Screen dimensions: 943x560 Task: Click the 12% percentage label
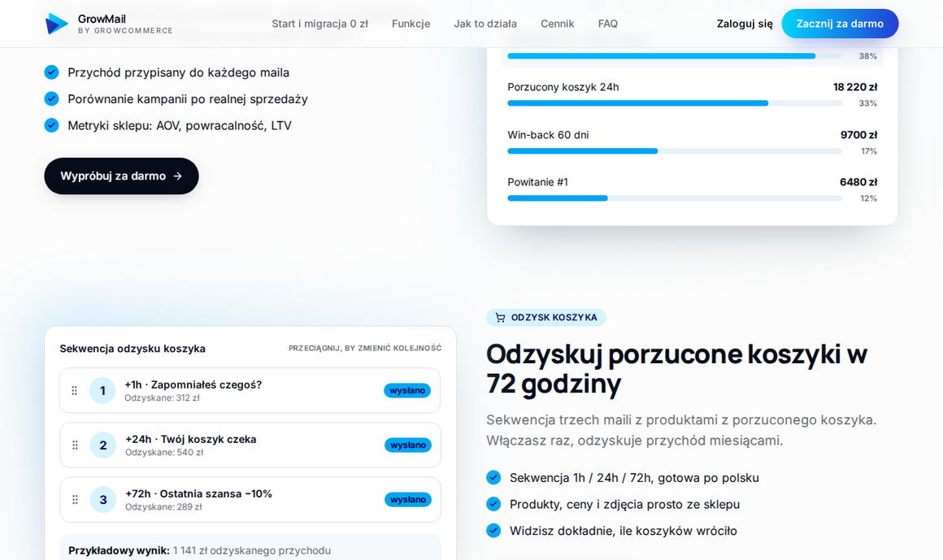[x=868, y=198]
